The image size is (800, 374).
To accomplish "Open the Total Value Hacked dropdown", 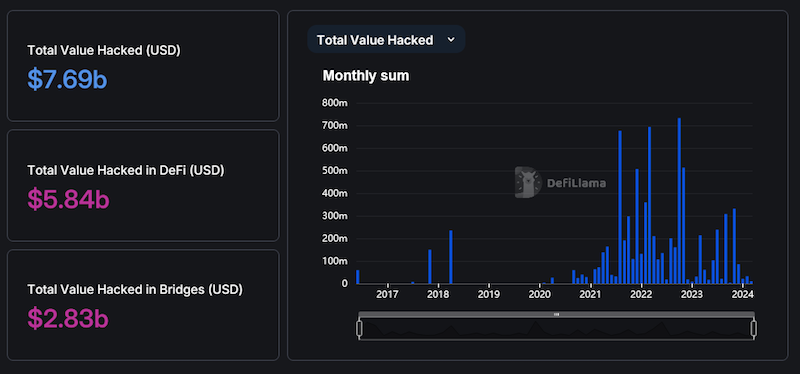I will [x=386, y=40].
